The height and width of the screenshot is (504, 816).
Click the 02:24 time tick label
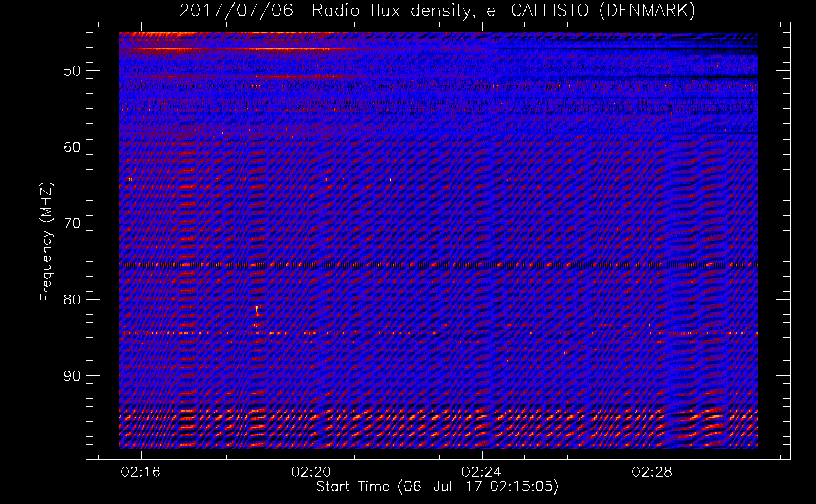point(482,472)
